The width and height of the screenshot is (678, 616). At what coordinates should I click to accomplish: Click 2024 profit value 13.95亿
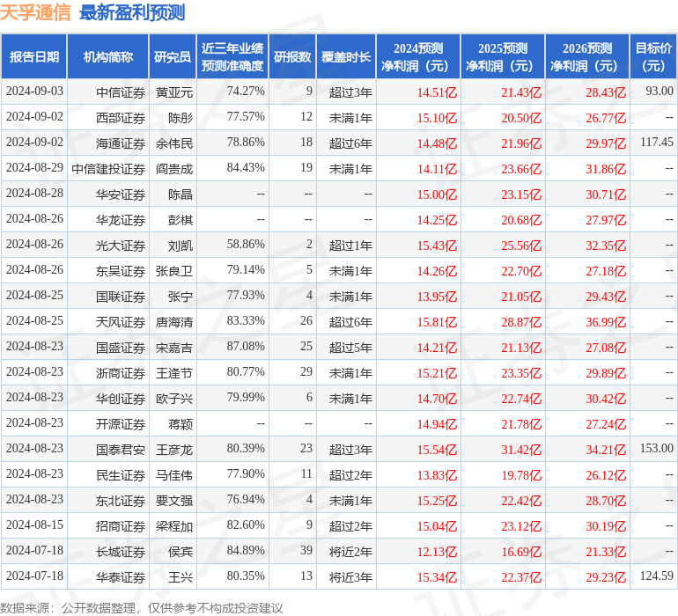click(437, 296)
